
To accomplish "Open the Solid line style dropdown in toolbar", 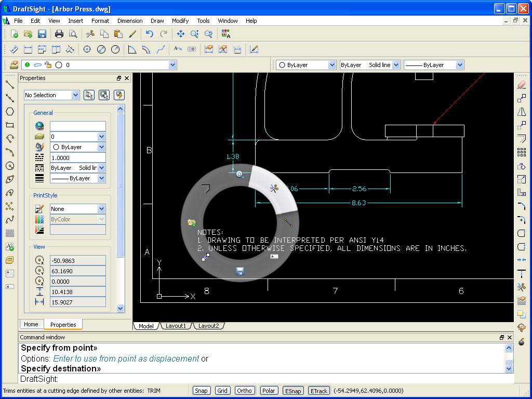I will pyautogui.click(x=396, y=65).
